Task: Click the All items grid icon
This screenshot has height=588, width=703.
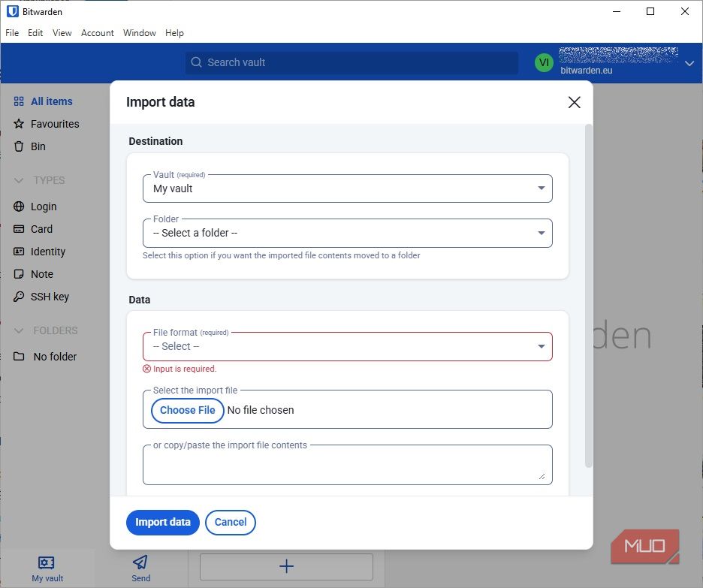Action: coord(19,101)
